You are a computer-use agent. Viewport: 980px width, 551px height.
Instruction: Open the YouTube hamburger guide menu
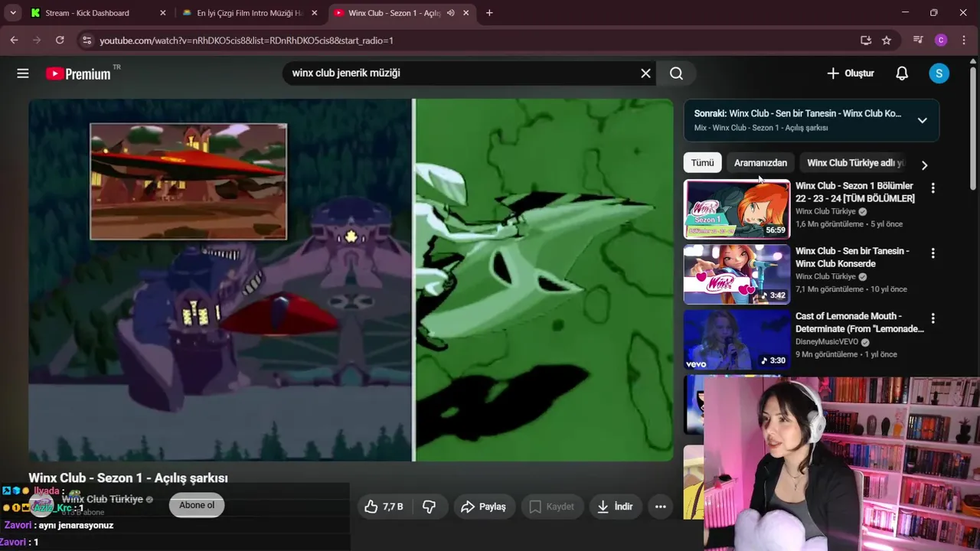[x=23, y=73]
